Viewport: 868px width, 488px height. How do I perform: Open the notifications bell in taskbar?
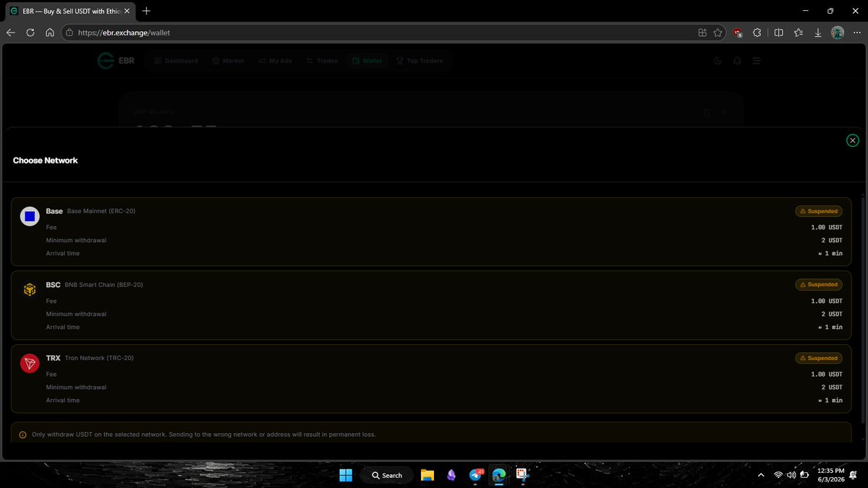(x=854, y=475)
